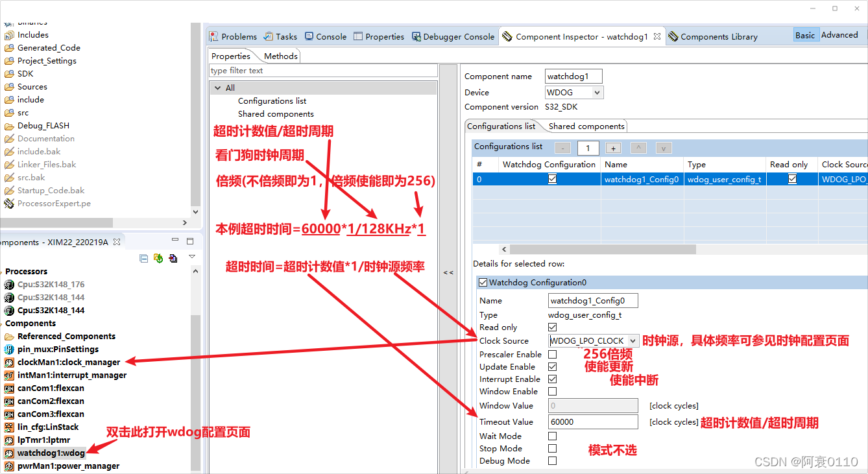Image resolution: width=868 pixels, height=474 pixels.
Task: Open the Debugger Console view icon
Action: point(416,36)
